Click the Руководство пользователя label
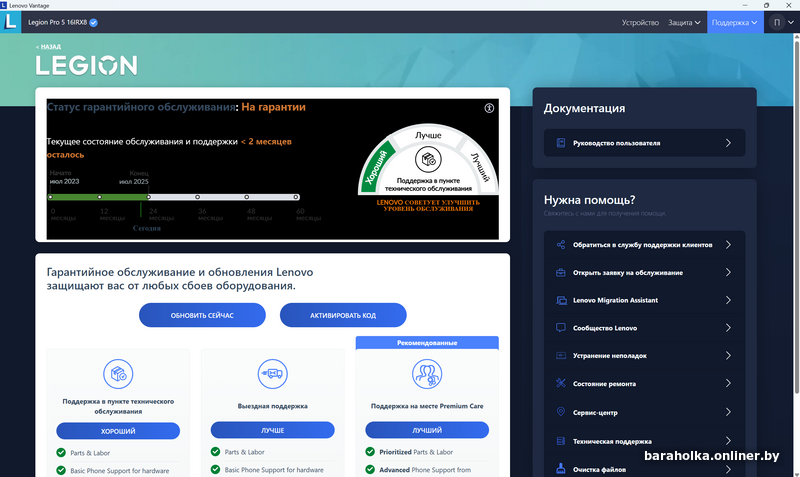 tap(616, 143)
